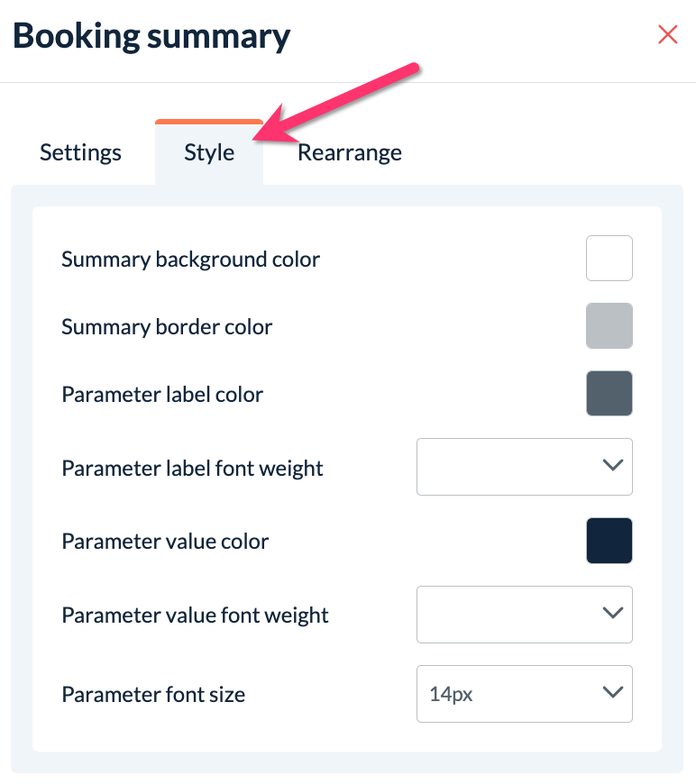Click the "Summary background color" label

coord(190,260)
